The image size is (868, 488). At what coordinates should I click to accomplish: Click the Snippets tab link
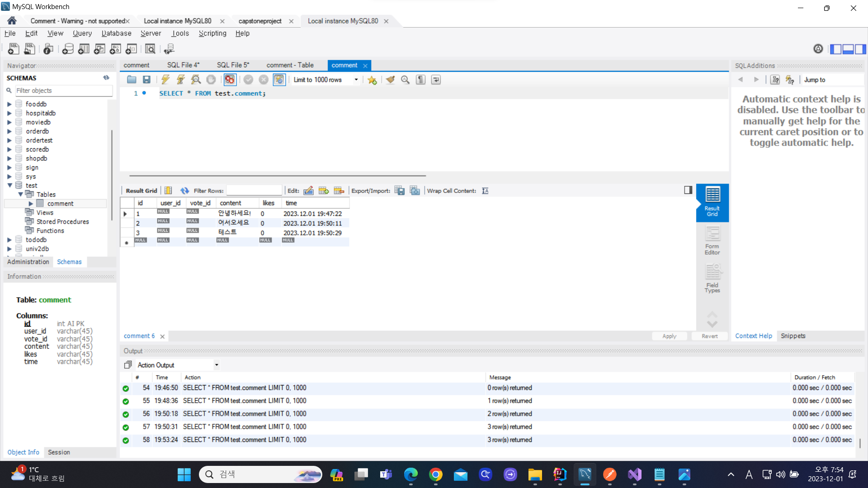[x=793, y=336]
